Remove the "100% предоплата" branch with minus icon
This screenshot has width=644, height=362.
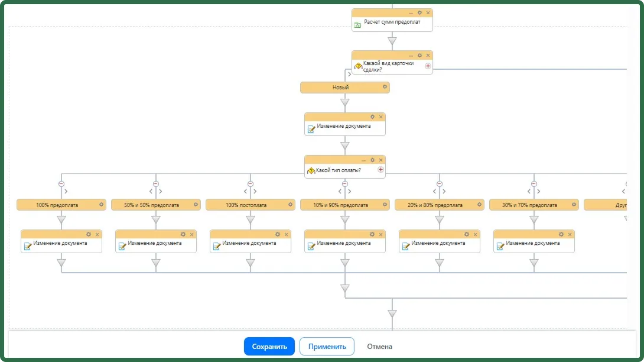point(61,184)
